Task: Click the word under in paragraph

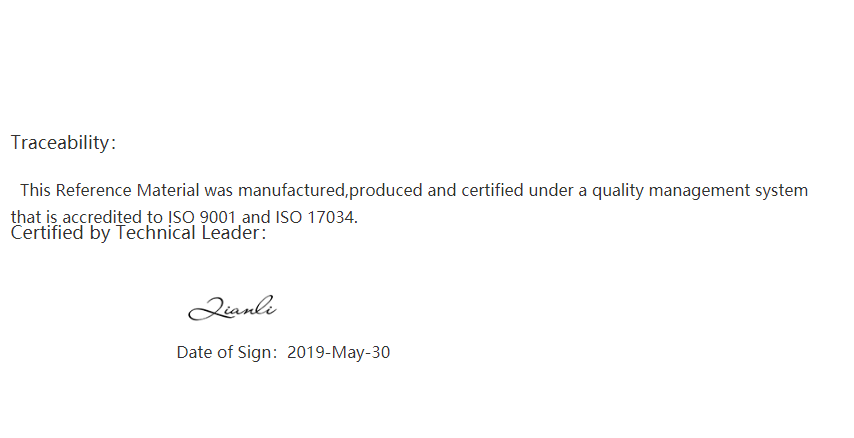Action: click(x=551, y=190)
